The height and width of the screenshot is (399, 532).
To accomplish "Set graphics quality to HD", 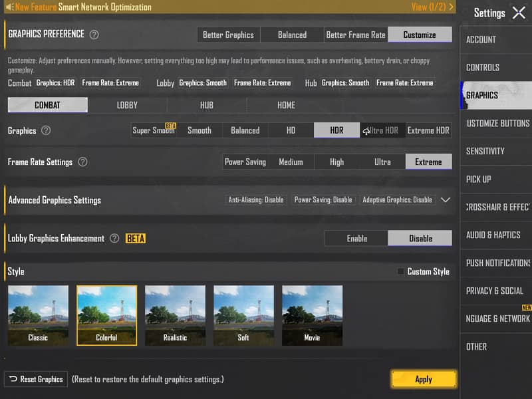I will coord(291,130).
